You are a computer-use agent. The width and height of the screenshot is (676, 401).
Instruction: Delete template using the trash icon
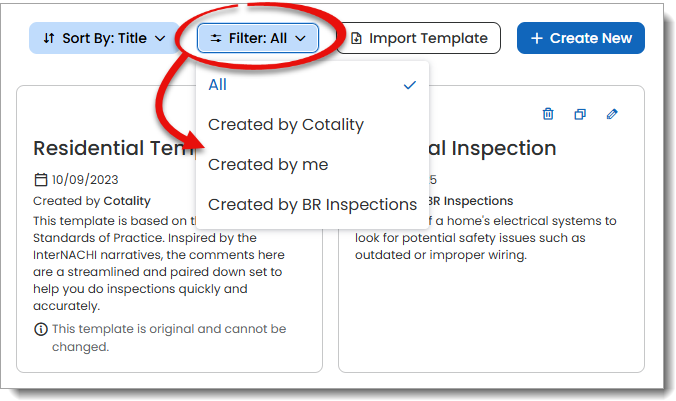point(548,114)
